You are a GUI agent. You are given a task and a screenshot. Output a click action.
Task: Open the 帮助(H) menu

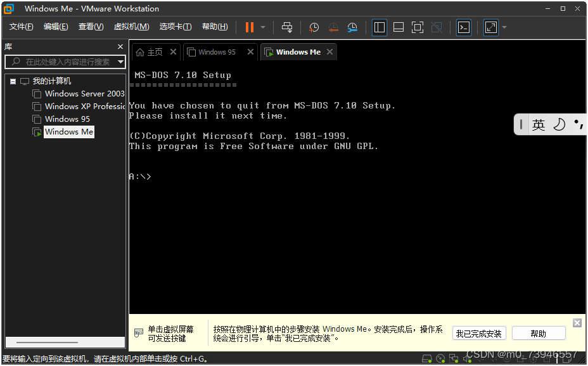click(215, 27)
